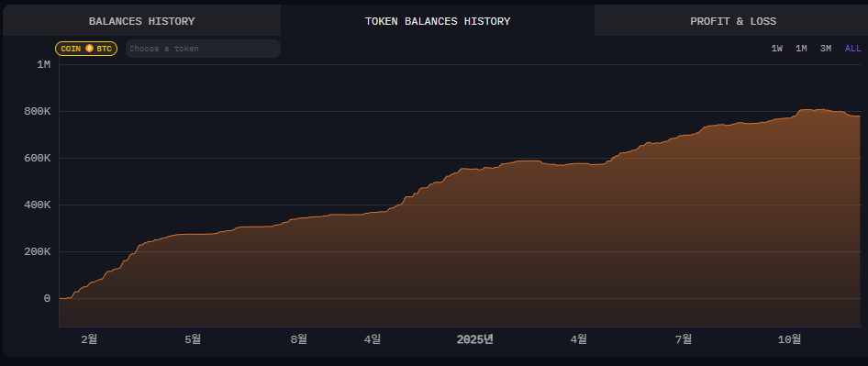The width and height of the screenshot is (868, 366).
Task: Click the 2월 x-axis label
Action: tap(89, 338)
